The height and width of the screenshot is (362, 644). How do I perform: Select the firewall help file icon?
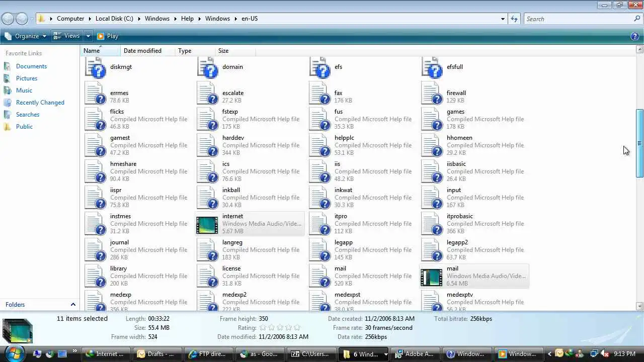(x=432, y=94)
